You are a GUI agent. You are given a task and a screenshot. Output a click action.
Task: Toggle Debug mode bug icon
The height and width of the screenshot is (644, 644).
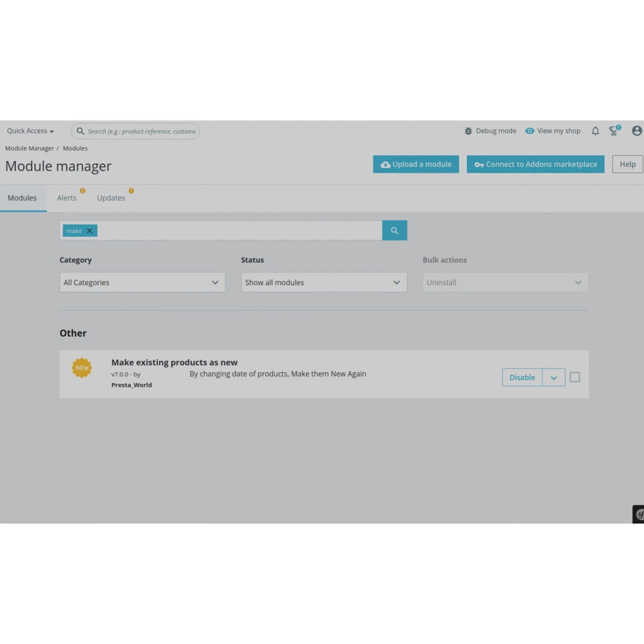tap(468, 131)
